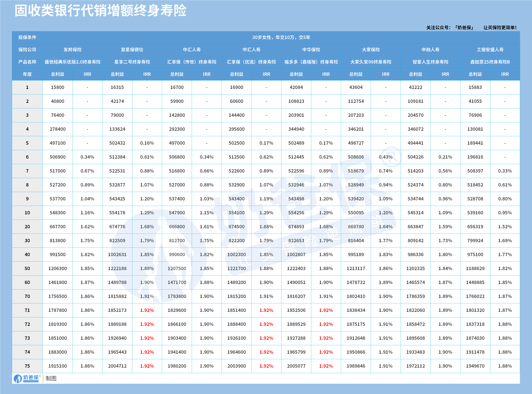Viewport: 532px width, 394px height.
Task: Select the 总利益 column header under 友邦保险
Action: 58,74
